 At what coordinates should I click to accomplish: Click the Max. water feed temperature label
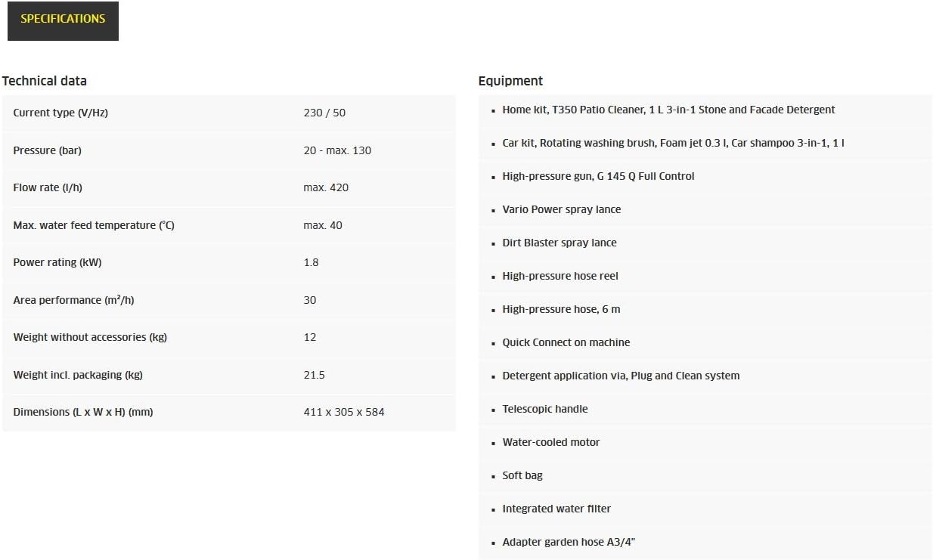pos(94,225)
